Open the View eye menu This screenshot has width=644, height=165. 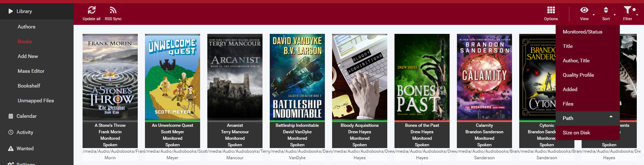[584, 10]
